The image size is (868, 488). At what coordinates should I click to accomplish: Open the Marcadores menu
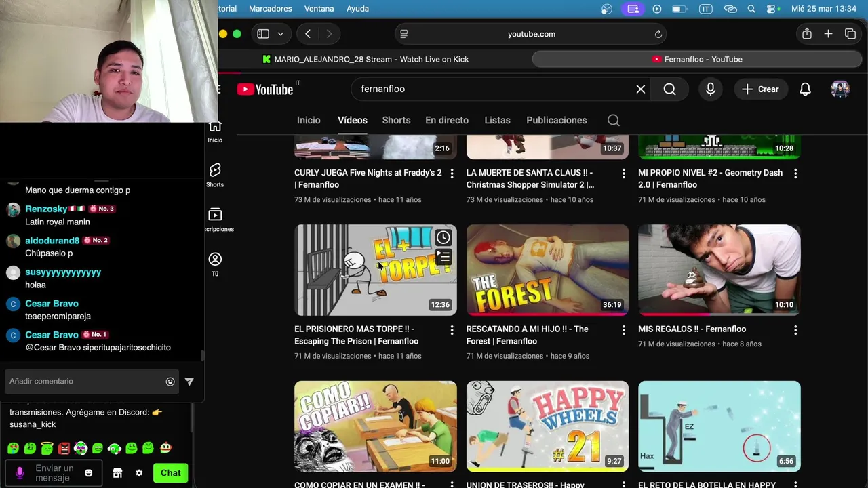coord(271,9)
